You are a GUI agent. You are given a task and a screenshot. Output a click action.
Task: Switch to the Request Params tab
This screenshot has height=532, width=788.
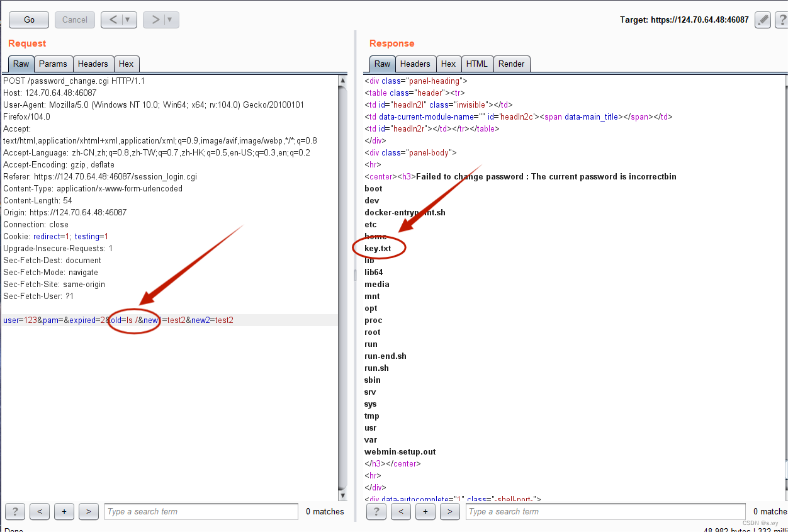click(x=53, y=64)
